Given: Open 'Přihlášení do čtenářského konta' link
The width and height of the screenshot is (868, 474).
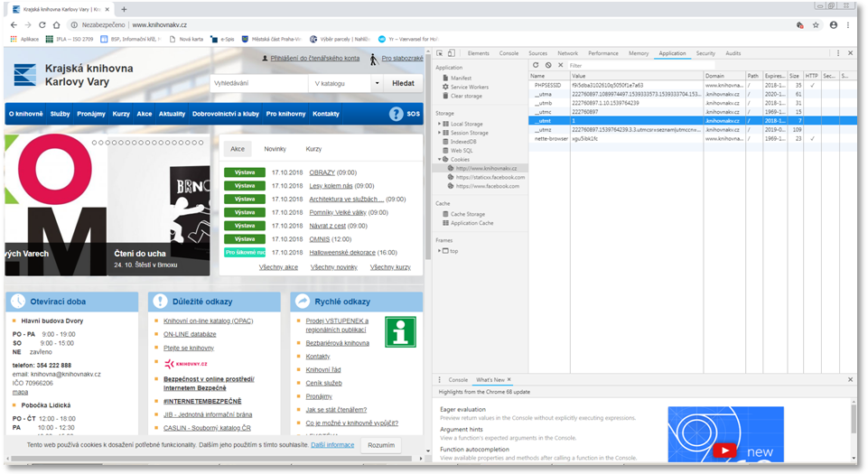Looking at the screenshot, I should coord(314,58).
